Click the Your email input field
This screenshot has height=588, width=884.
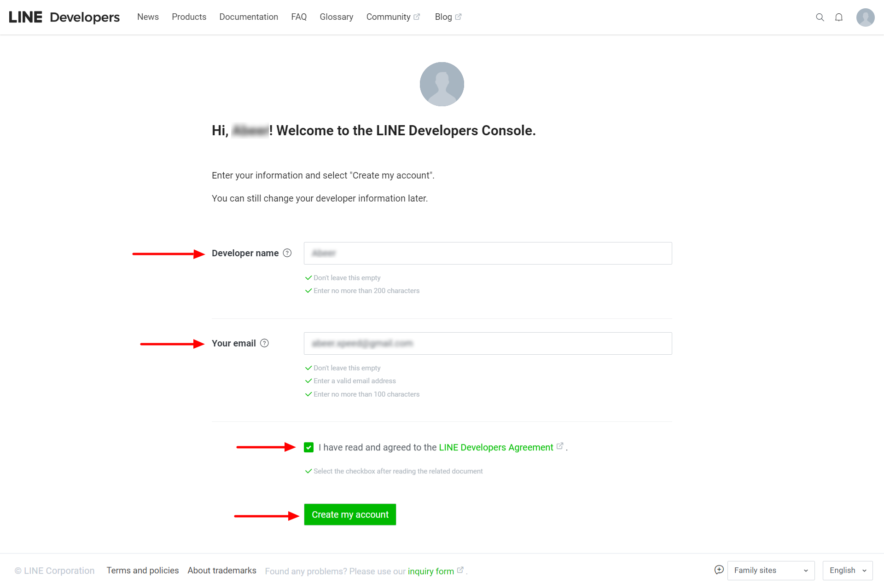tap(488, 343)
